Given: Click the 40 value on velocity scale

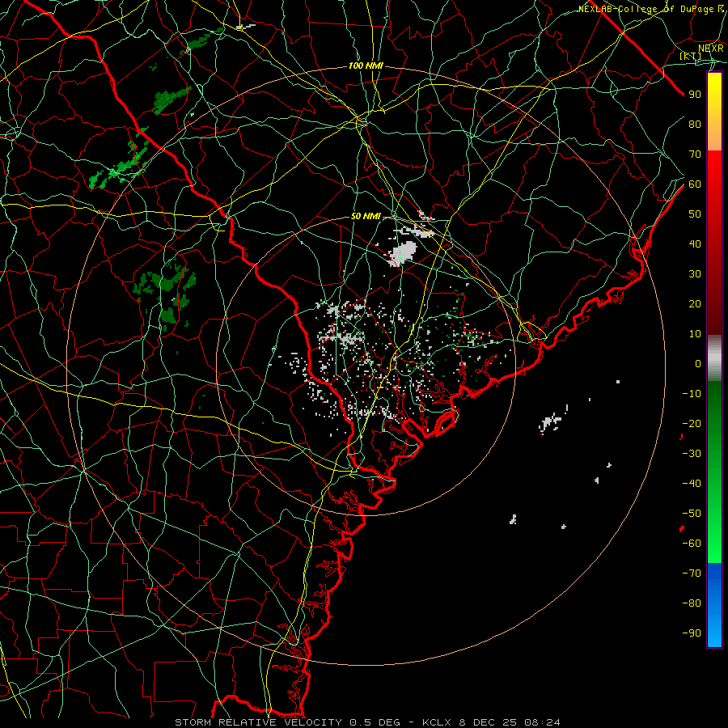Looking at the screenshot, I should [695, 244].
